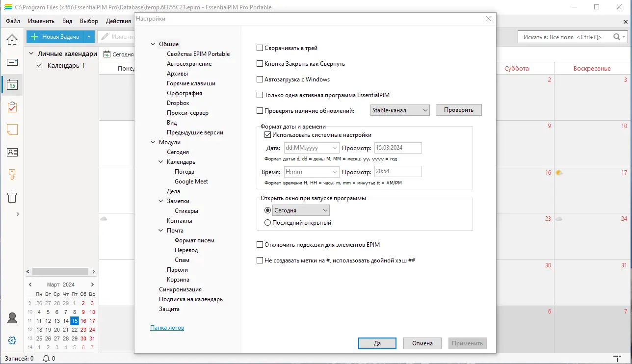Select the Сегодня startup radio button
Viewport: 632px width, 364px height.
pyautogui.click(x=268, y=210)
